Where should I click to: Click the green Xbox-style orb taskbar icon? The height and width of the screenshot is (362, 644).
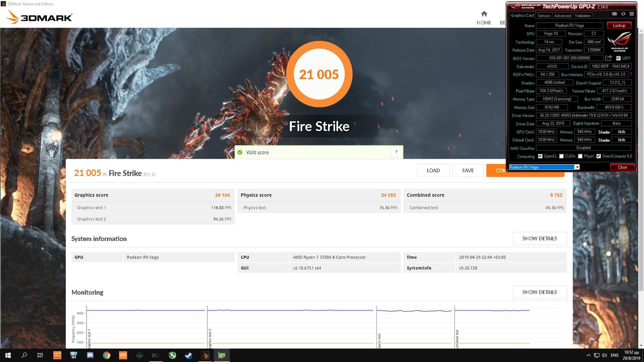pos(172,355)
